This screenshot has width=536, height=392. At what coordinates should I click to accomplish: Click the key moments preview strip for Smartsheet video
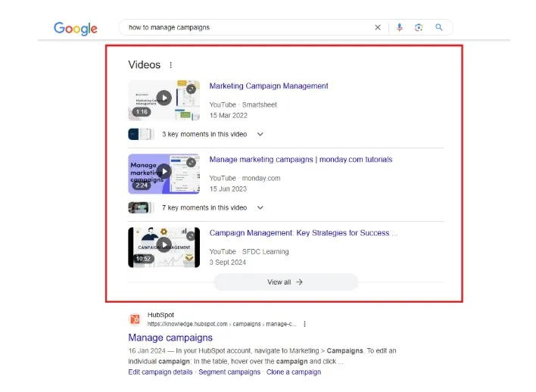click(x=141, y=134)
